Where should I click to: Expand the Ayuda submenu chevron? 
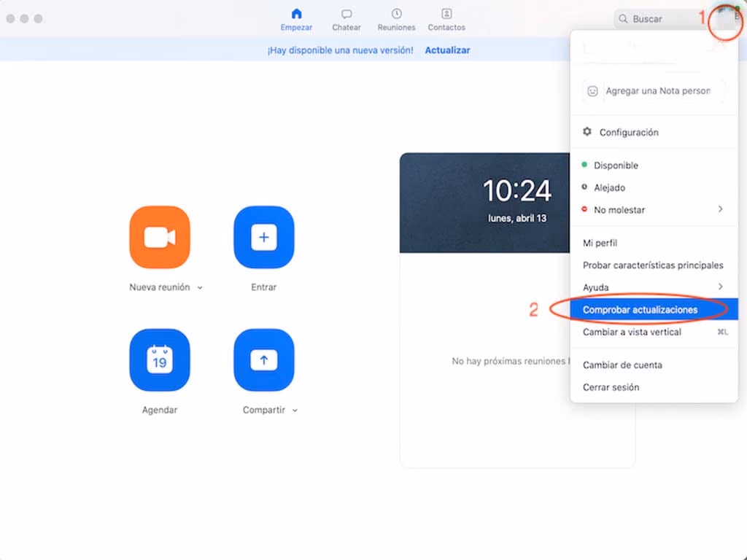[x=720, y=287]
